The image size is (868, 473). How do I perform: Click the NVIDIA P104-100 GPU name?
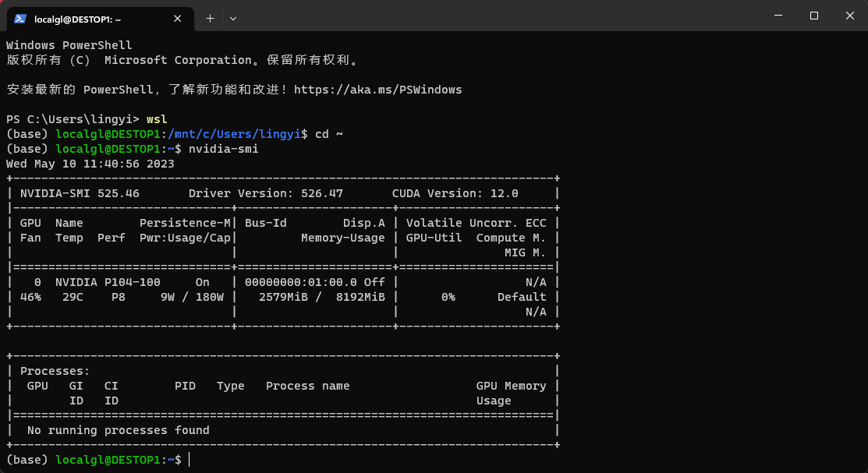point(106,281)
